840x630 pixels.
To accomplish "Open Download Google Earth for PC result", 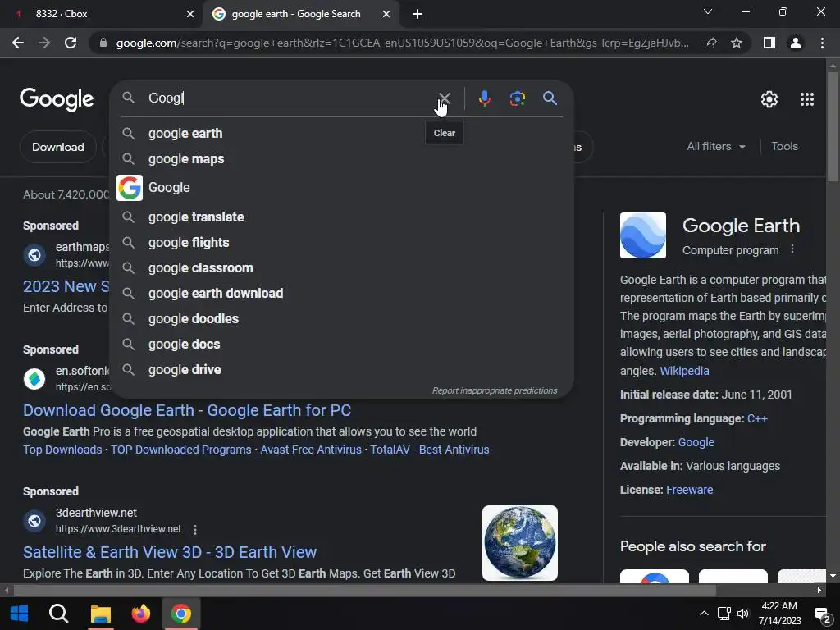I will (187, 410).
